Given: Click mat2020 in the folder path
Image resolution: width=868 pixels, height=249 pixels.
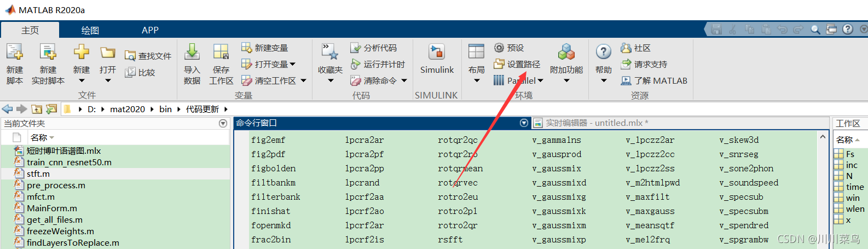Looking at the screenshot, I should click(128, 109).
